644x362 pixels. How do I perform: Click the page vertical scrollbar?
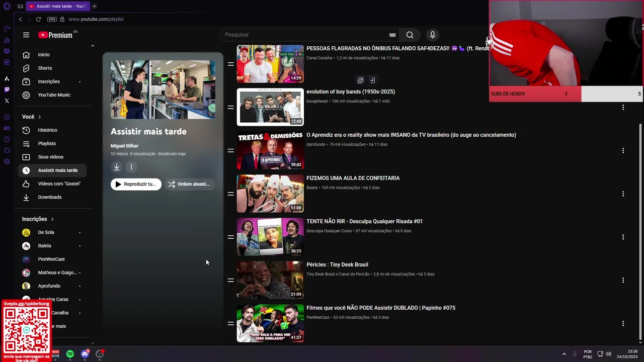point(640,231)
